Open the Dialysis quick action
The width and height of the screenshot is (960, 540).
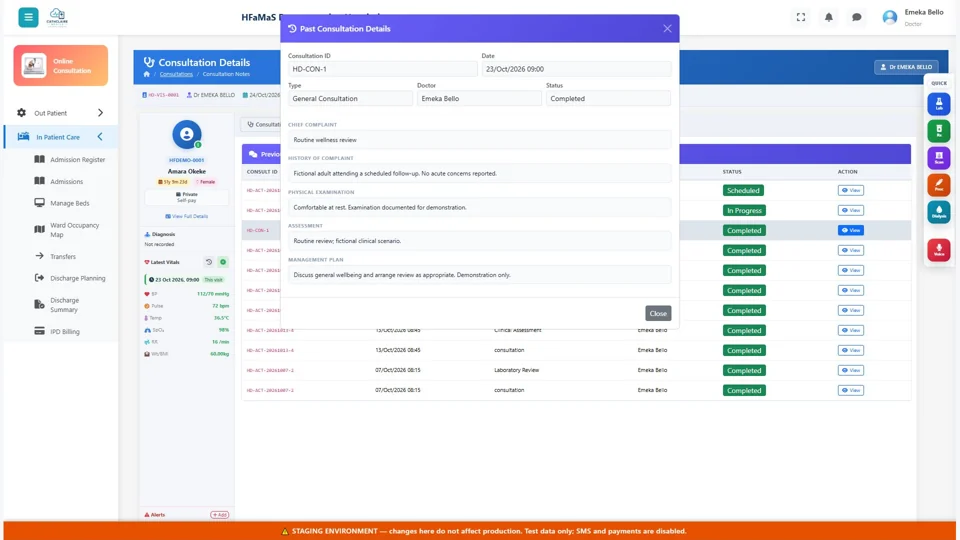[939, 212]
